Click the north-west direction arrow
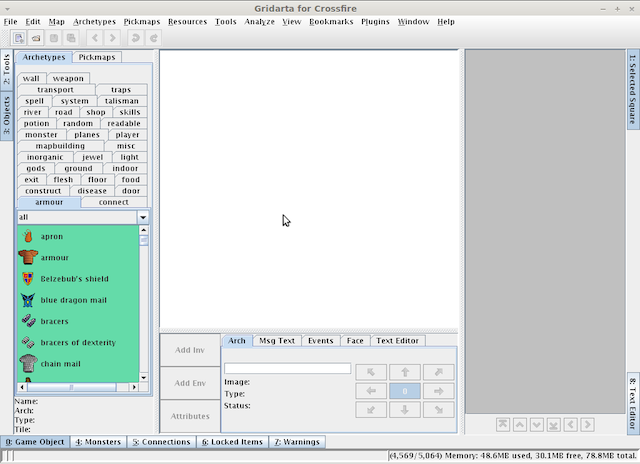The image size is (640, 464). tap(371, 372)
